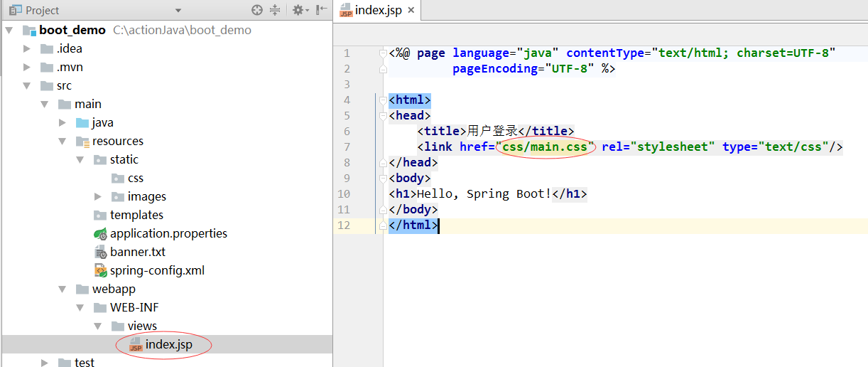Hide the Project tool window
This screenshot has width=868, height=367.
coord(322,10)
